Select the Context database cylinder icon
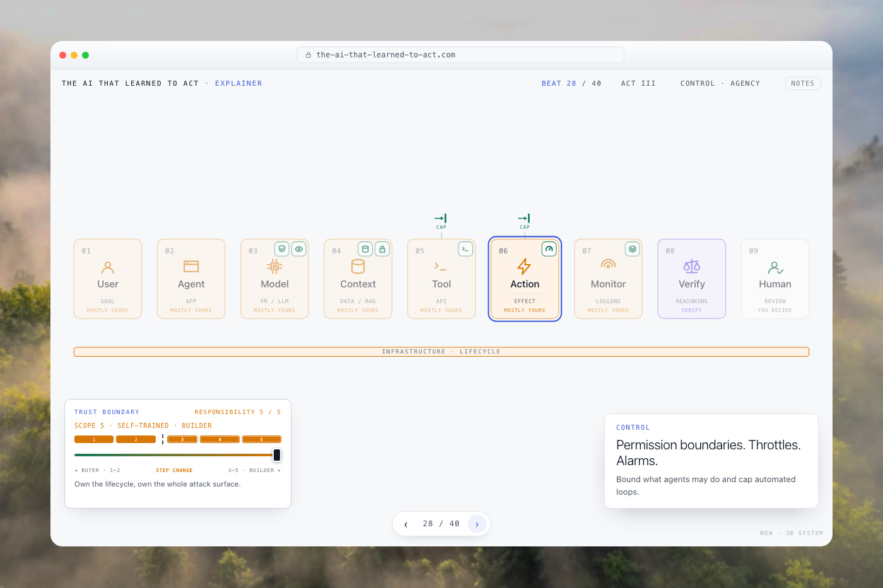Screen dimensions: 883x588 [358, 267]
